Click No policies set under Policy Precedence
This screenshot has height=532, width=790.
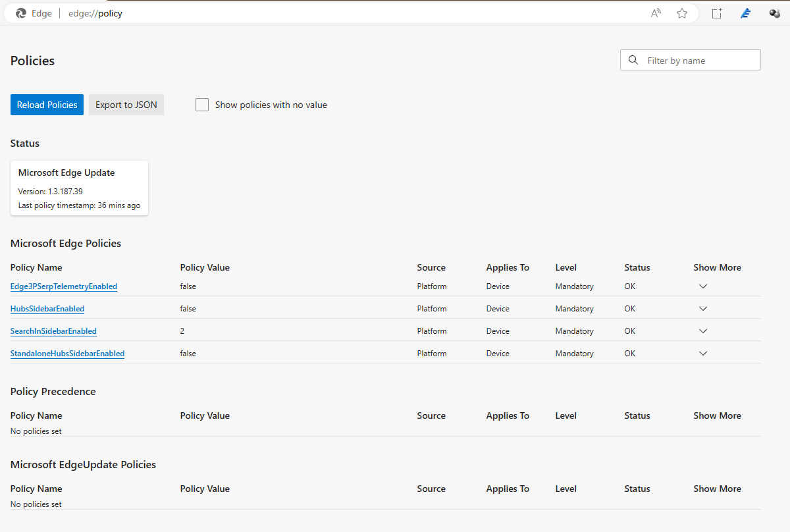36,431
